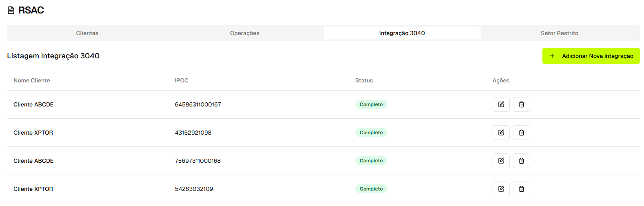Screen dimensions: 644x206
Task: Click the Completo badge for IPOC 64586311000167
Action: [371, 104]
